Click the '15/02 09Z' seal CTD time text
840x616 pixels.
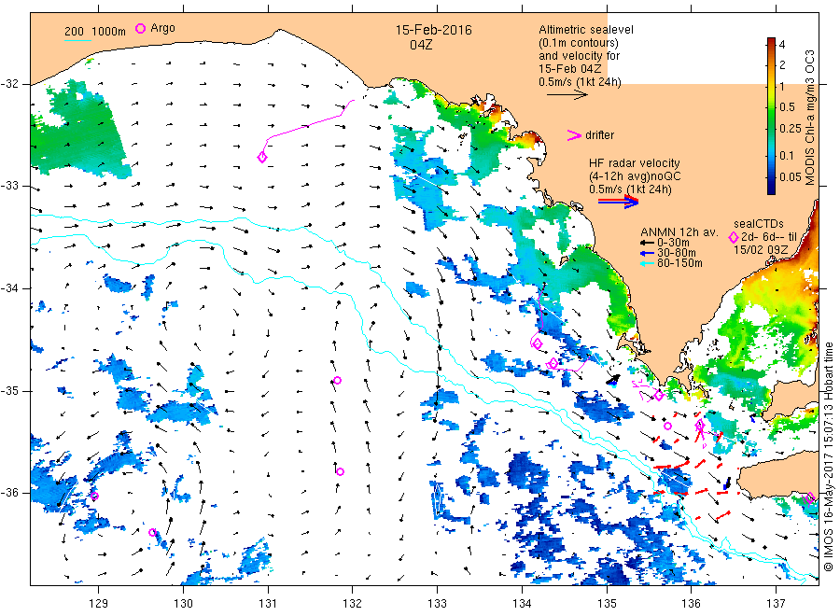click(x=761, y=250)
